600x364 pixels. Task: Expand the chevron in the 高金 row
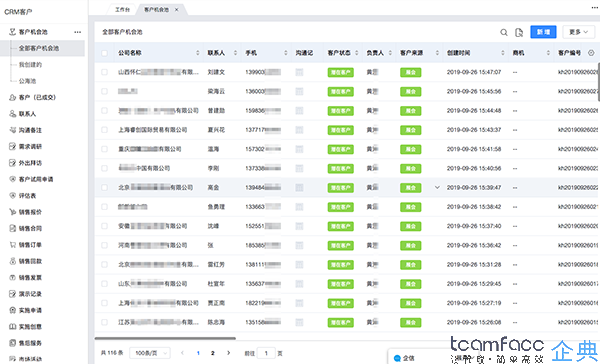click(x=437, y=188)
